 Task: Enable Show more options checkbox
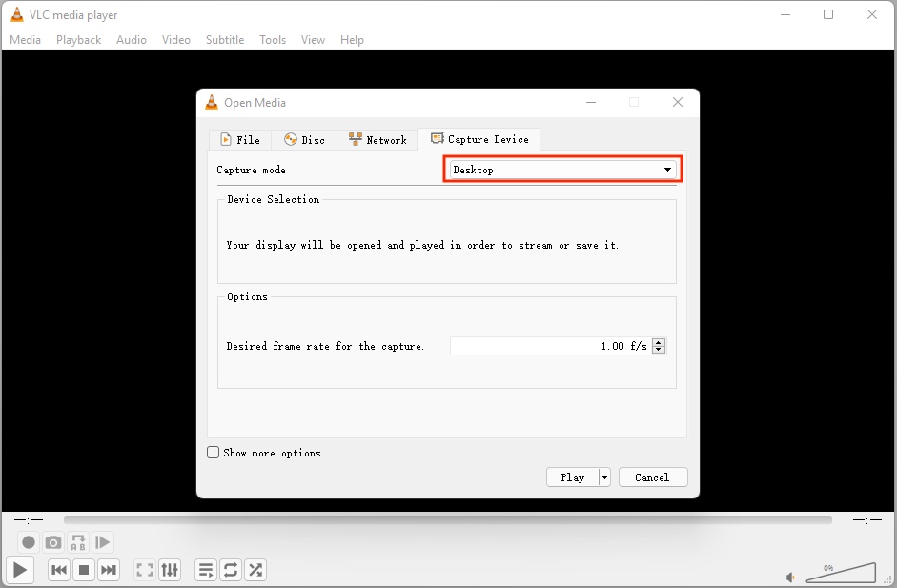[x=213, y=453]
